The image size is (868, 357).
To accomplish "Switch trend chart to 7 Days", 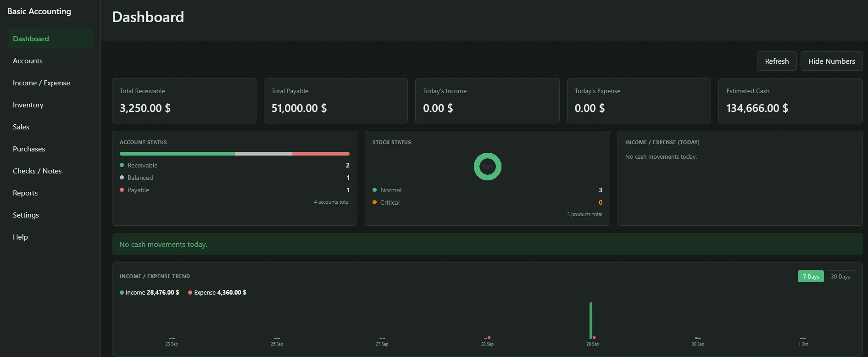I will coord(811,276).
